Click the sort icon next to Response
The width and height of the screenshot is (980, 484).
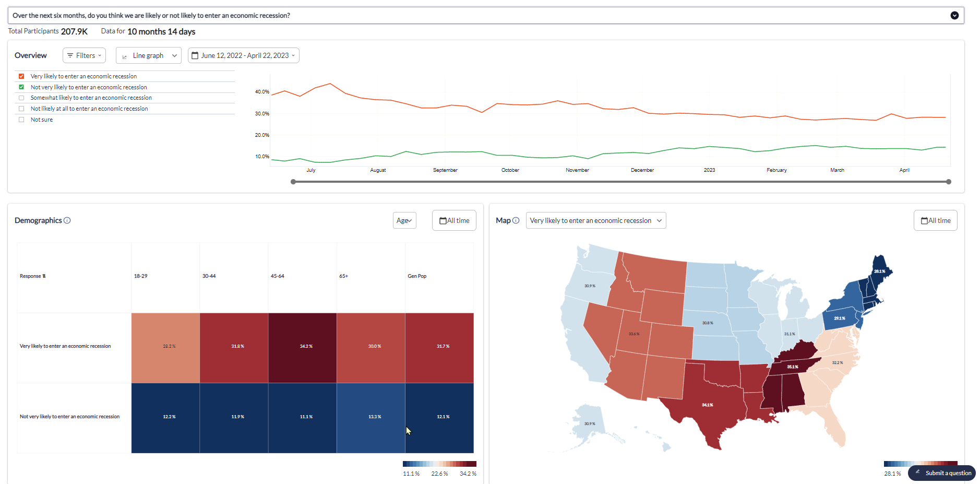[44, 276]
